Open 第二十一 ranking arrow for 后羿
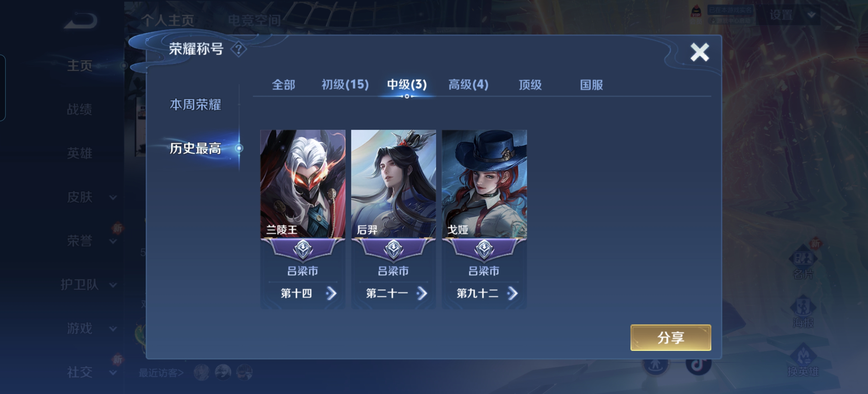Viewport: 868px width, 394px height. click(422, 294)
